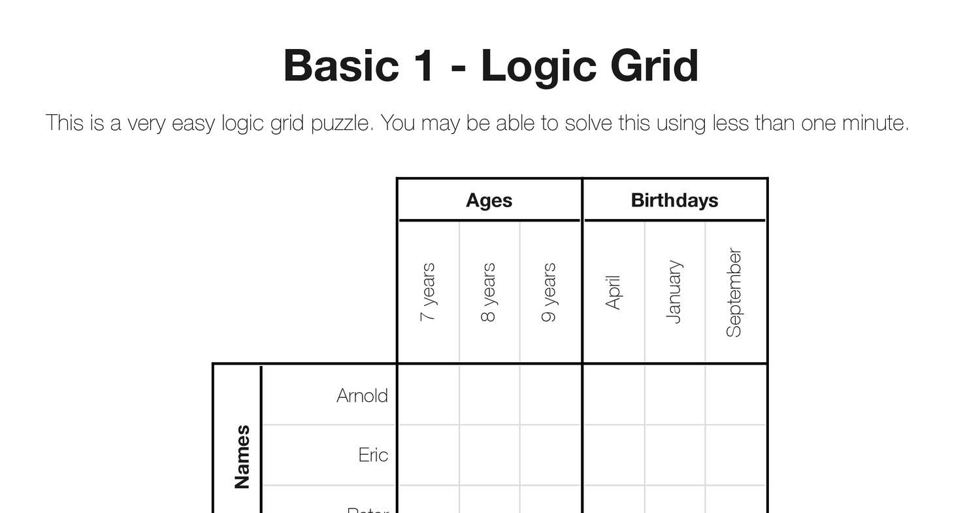The height and width of the screenshot is (513, 980).
Task: Click the Names category label
Action: click(x=242, y=456)
